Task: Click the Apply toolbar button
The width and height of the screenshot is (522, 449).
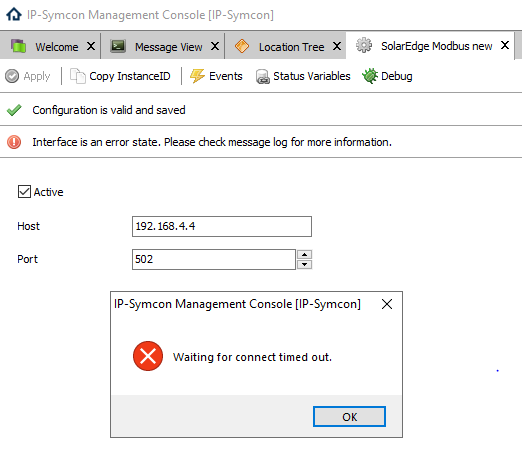Action: 28,76
